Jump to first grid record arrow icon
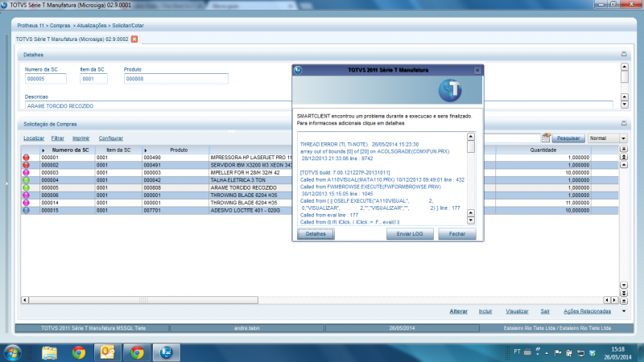The height and width of the screenshot is (362, 644). pyautogui.click(x=624, y=149)
